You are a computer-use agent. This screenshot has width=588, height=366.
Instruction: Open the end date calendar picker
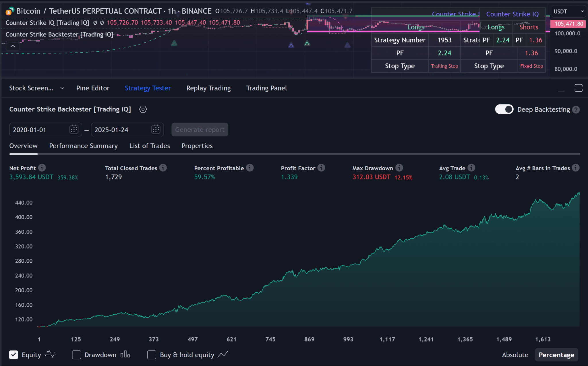pos(156,129)
